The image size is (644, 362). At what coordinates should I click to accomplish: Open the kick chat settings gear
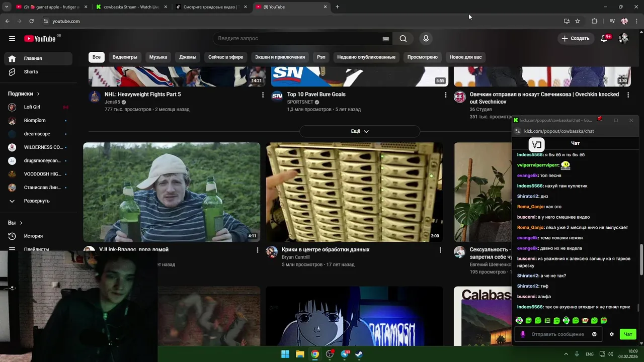click(x=612, y=334)
